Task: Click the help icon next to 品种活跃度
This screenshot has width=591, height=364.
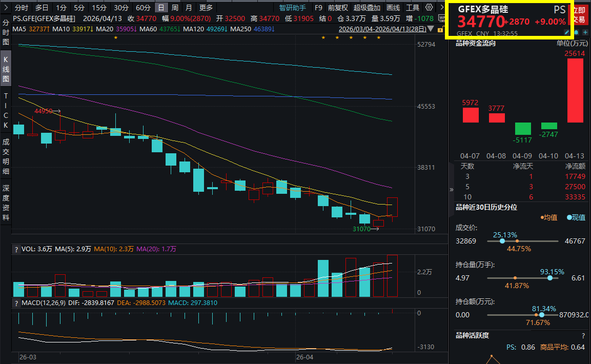Action: click(583, 336)
